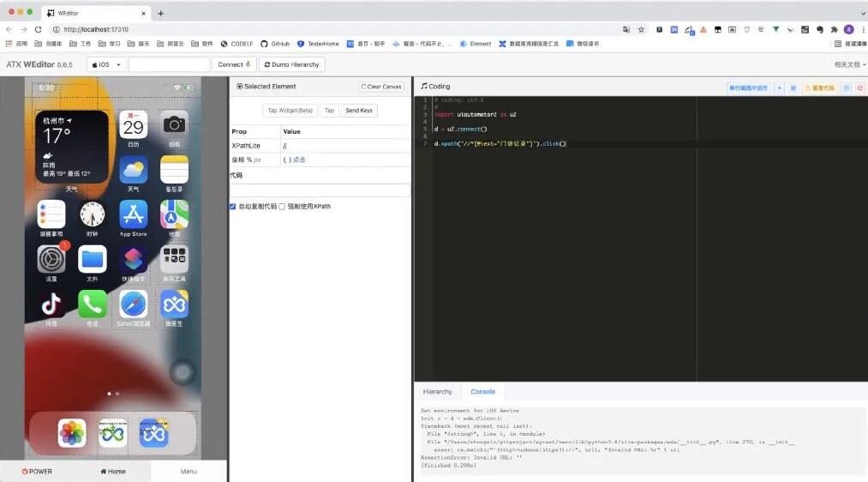868x482 pixels.
Task: Open the Chrome three-dot menu
Action: 863,29
